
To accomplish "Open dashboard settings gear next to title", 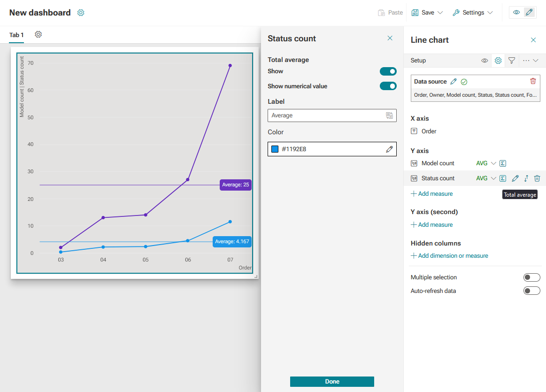I will pyautogui.click(x=81, y=13).
